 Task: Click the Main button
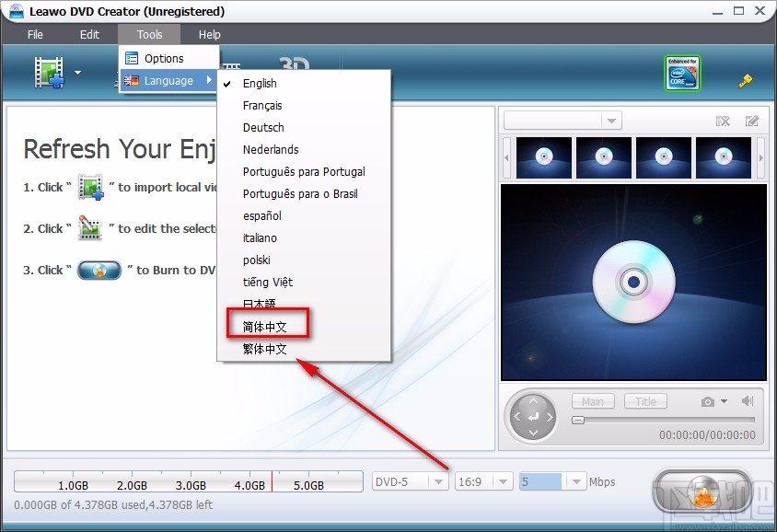[593, 401]
